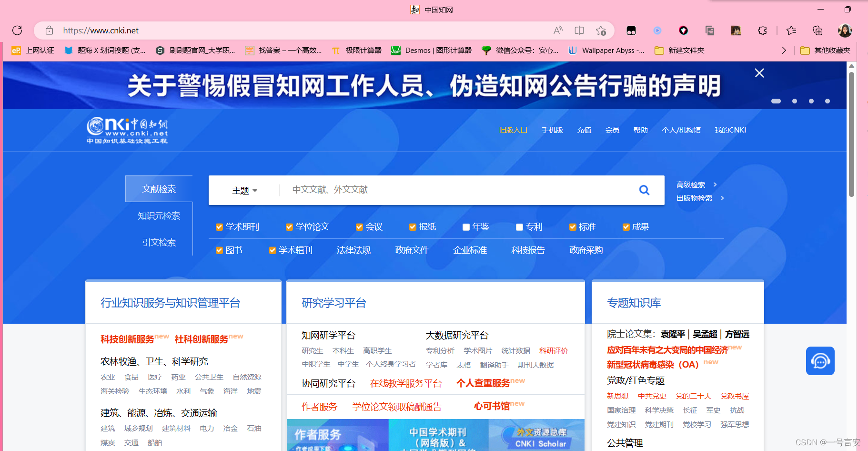Open the browser extensions puzzle icon
Viewport: 868px width, 451px height.
coord(762,31)
